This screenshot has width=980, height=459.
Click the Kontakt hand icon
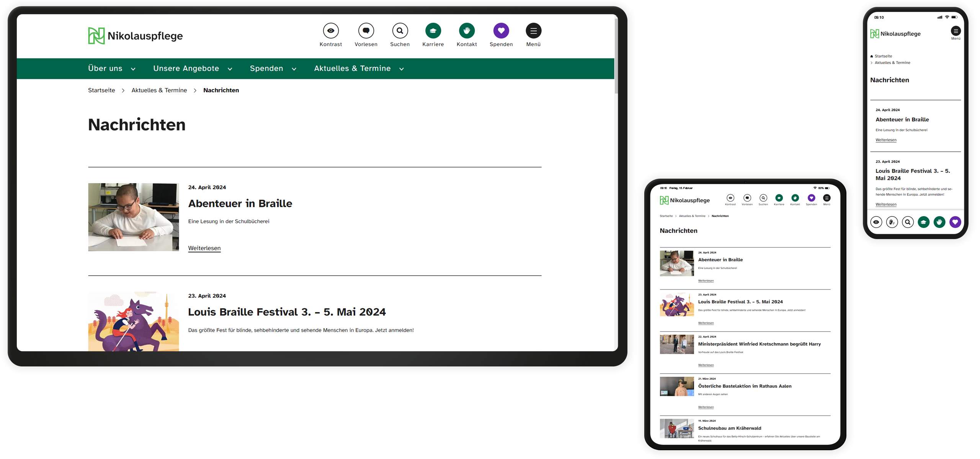point(467,31)
